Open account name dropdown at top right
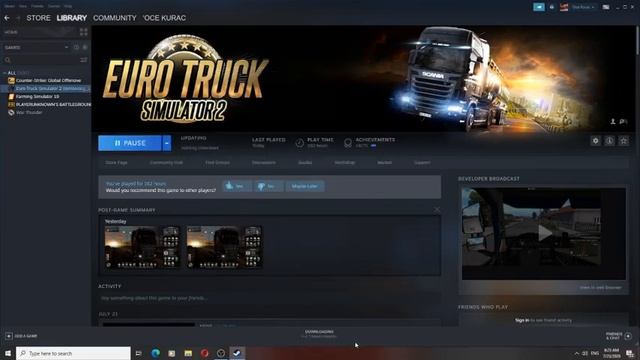This screenshot has width=640, height=360. [x=583, y=7]
